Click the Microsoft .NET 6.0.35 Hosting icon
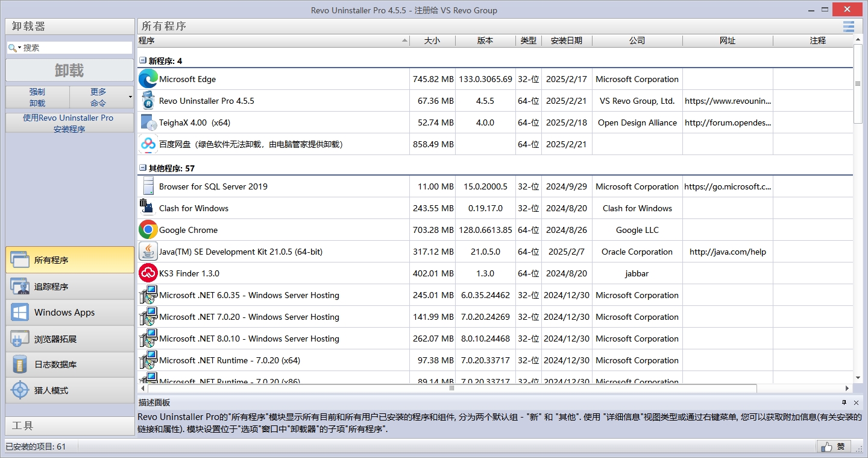The image size is (868, 458). click(x=148, y=295)
